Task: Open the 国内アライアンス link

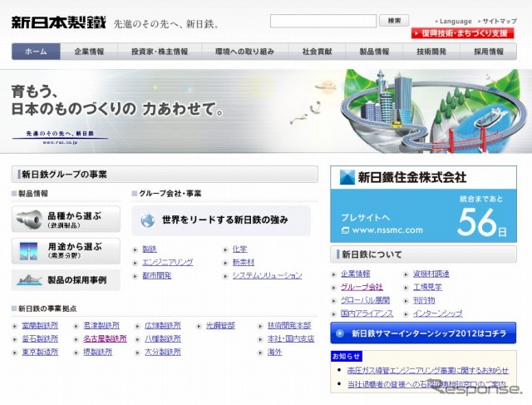Action: click(367, 314)
